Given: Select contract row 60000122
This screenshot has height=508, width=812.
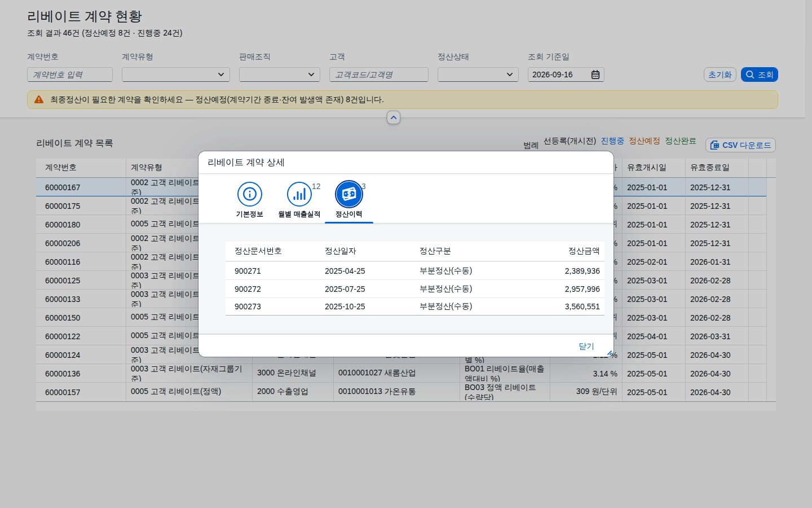Looking at the screenshot, I should [x=63, y=336].
